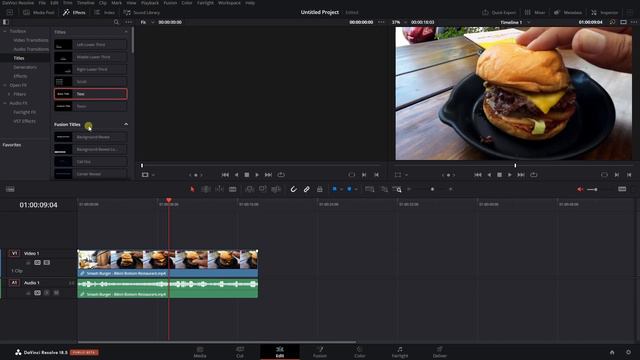The height and width of the screenshot is (360, 640).
Task: Toggle Video 1 auto track selector
Action: 38,262
